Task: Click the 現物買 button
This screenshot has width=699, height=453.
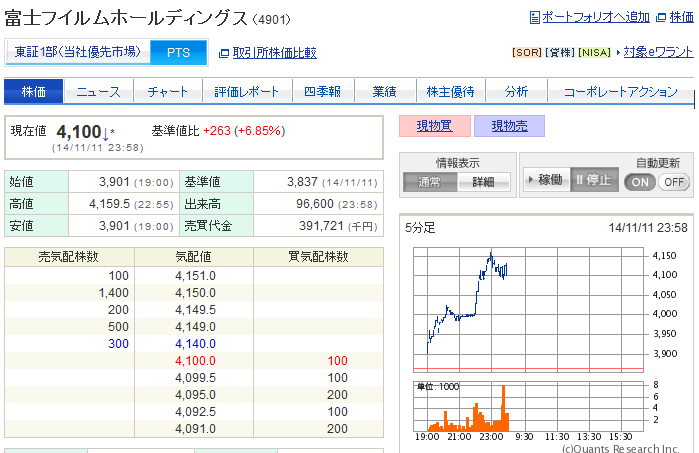Action: (x=435, y=126)
